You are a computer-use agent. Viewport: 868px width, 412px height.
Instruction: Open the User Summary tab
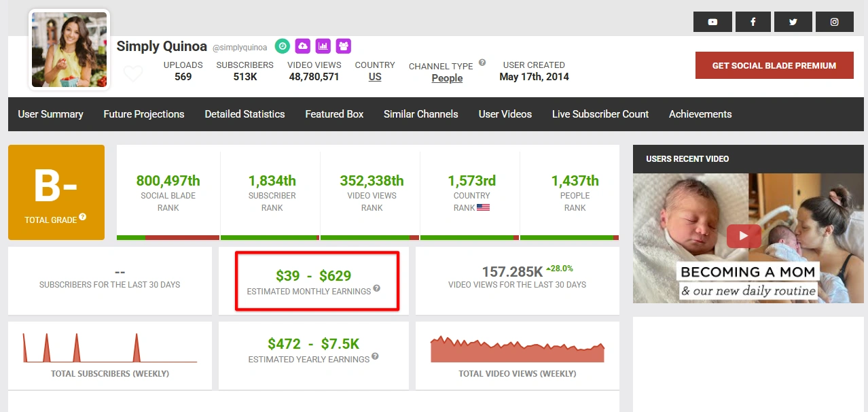click(x=50, y=114)
